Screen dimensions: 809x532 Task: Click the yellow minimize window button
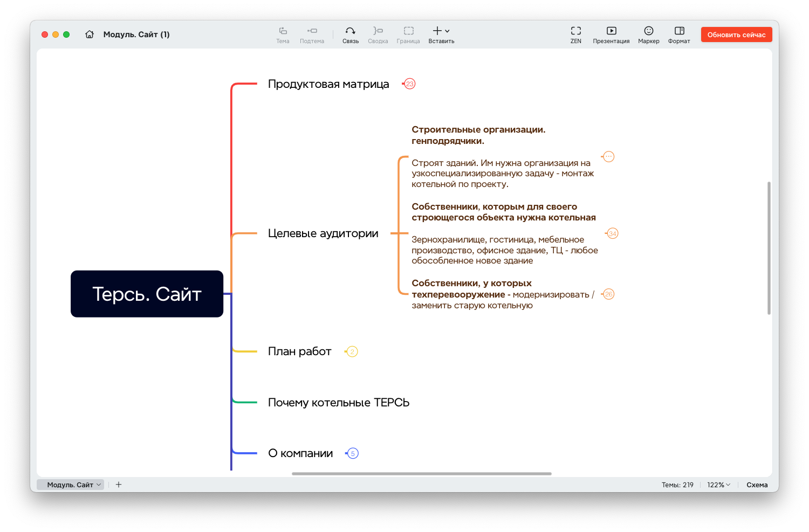tap(56, 34)
